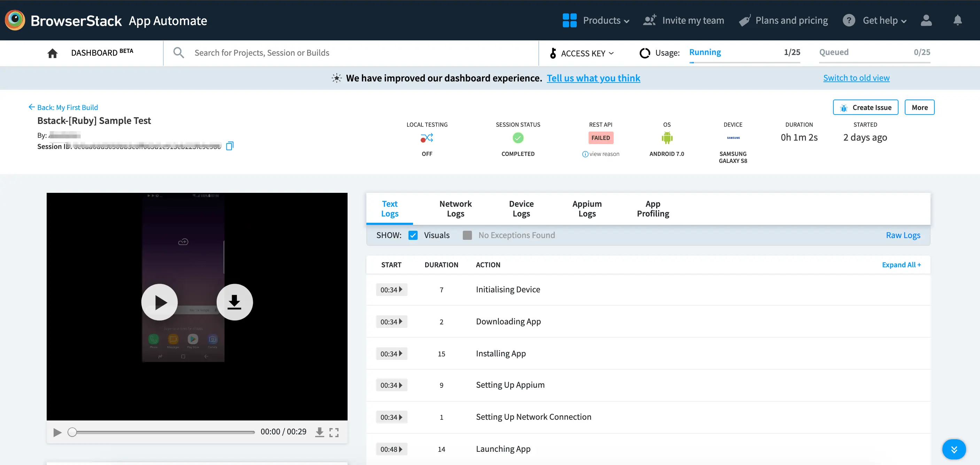
Task: Click the Create Issue button
Action: click(865, 108)
